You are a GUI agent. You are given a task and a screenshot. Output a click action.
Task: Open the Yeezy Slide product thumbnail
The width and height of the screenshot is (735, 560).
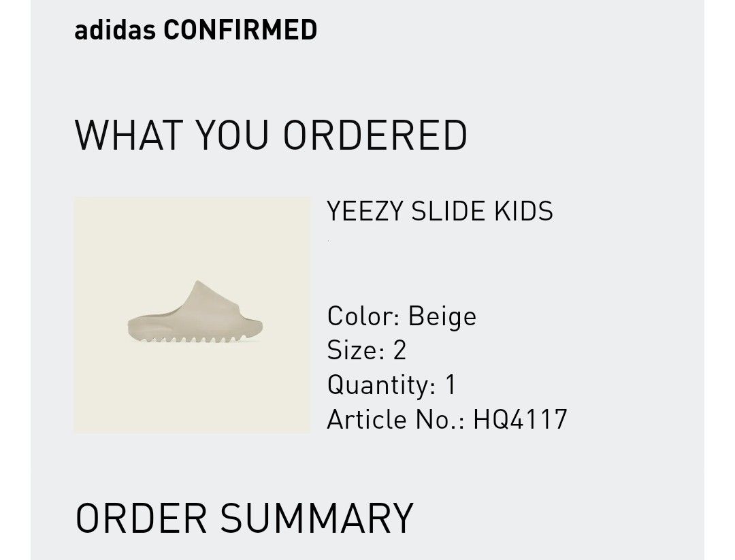(x=192, y=314)
